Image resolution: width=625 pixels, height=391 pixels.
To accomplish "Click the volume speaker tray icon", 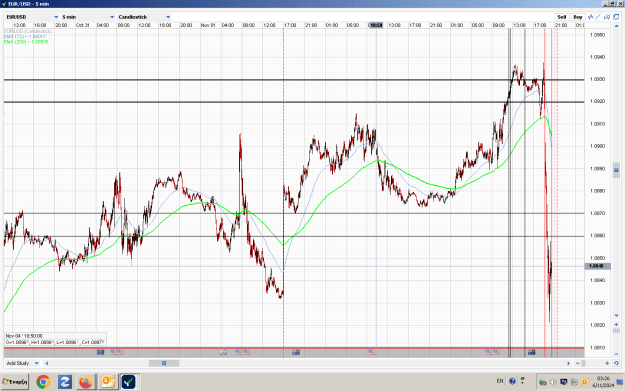I will pos(553,382).
